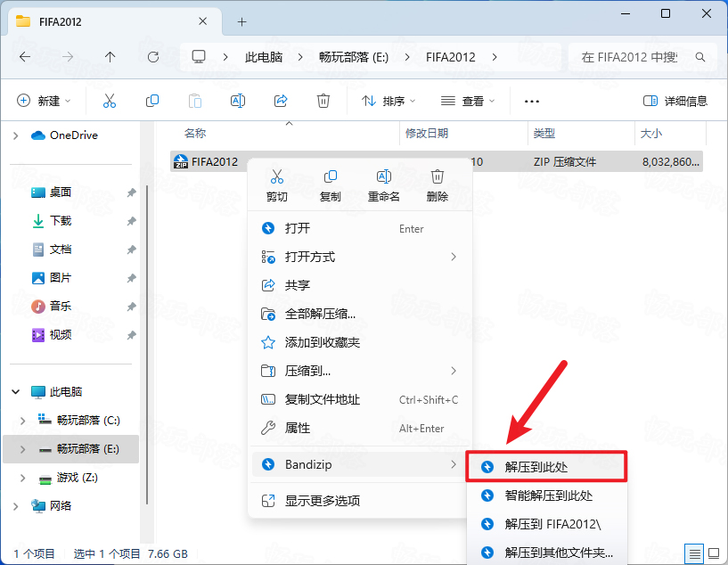This screenshot has height=565, width=728.
Task: Open a new tab with the plus button
Action: tap(241, 21)
